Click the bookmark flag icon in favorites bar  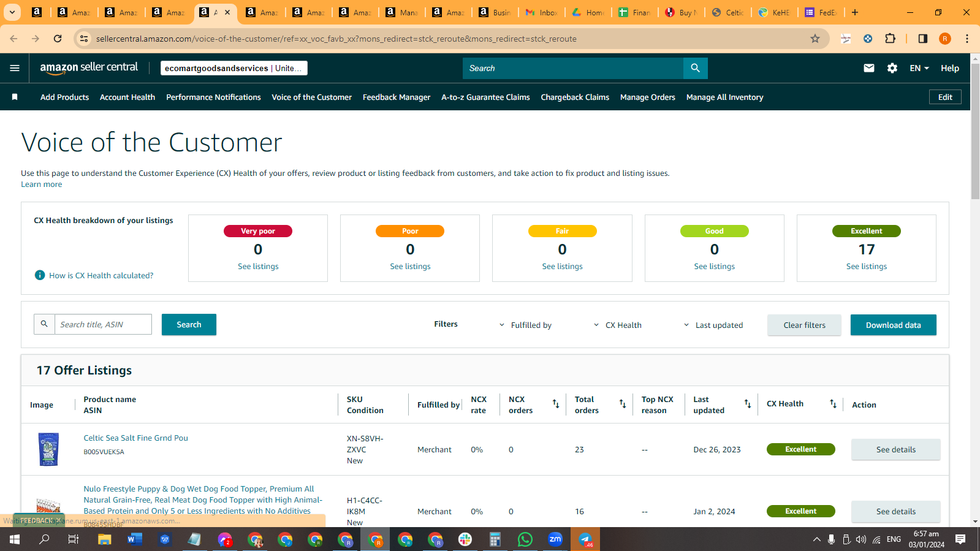point(15,97)
